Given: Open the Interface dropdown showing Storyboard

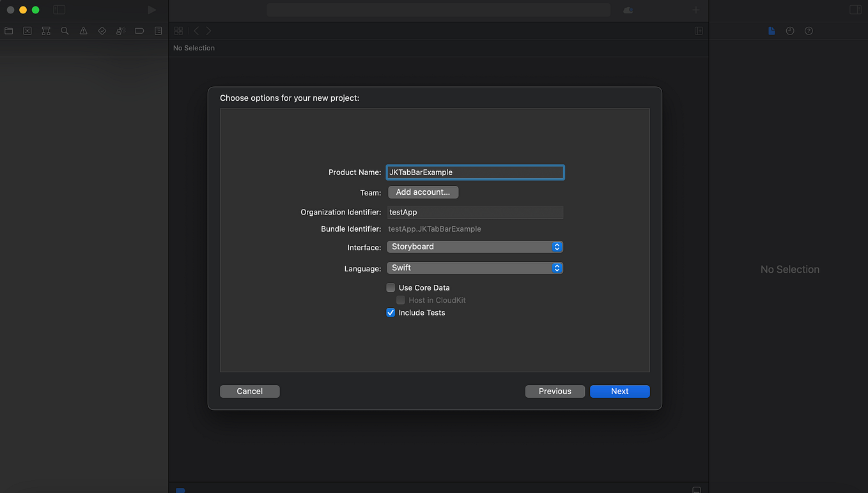Looking at the screenshot, I should pyautogui.click(x=474, y=247).
